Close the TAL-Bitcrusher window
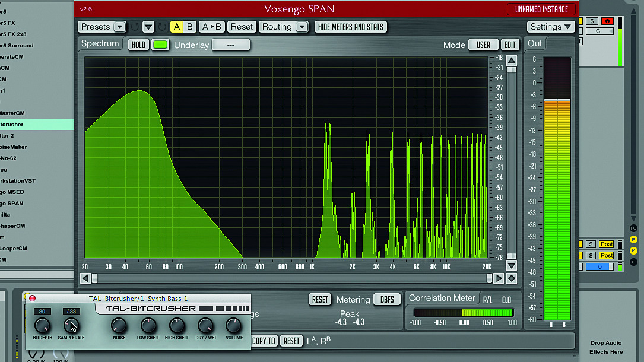This screenshot has width=644, height=362. [x=32, y=299]
